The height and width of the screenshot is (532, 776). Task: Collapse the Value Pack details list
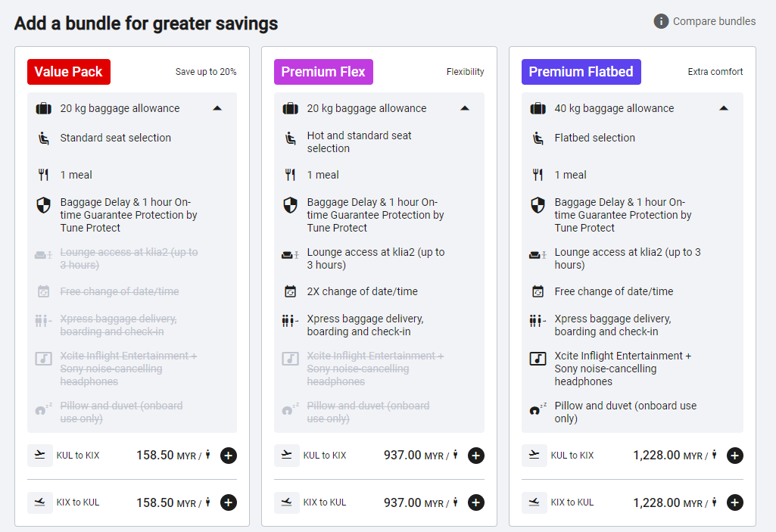point(217,108)
